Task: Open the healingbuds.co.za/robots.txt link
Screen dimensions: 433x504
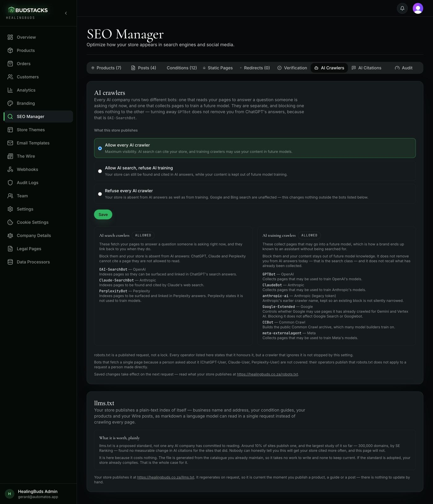Action: point(268,374)
